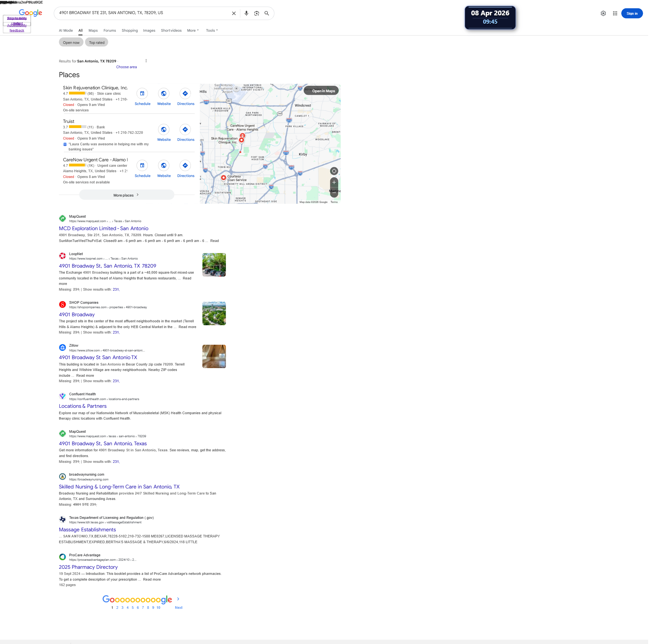This screenshot has height=644, width=652.
Task: Switch to the Images tab
Action: (150, 31)
